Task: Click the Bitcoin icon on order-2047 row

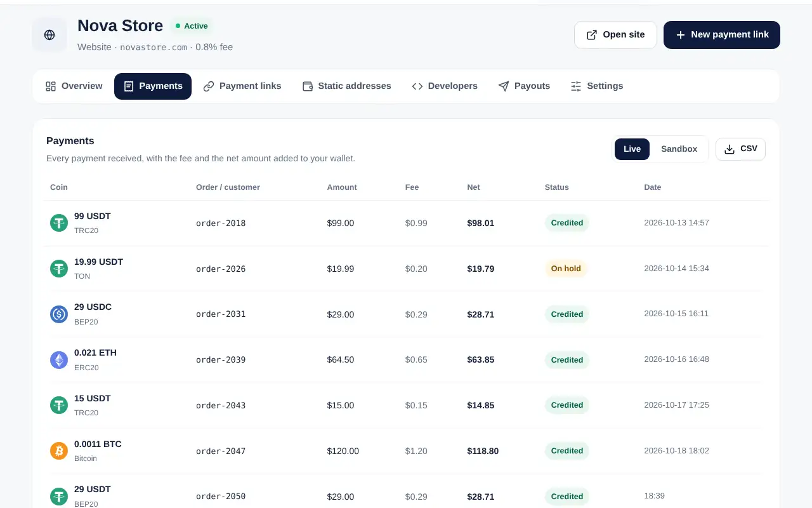Action: 59,451
